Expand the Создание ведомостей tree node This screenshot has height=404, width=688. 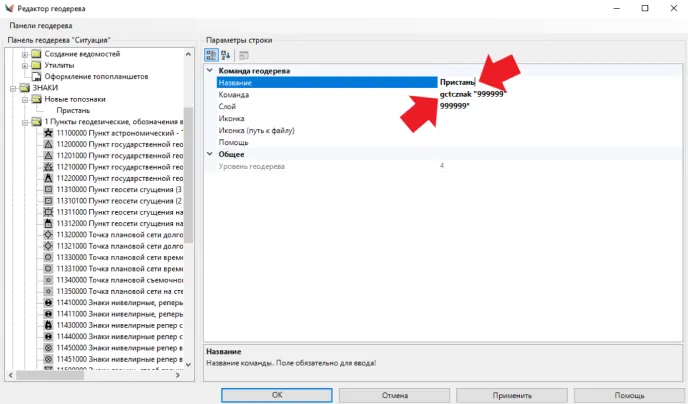[24, 54]
